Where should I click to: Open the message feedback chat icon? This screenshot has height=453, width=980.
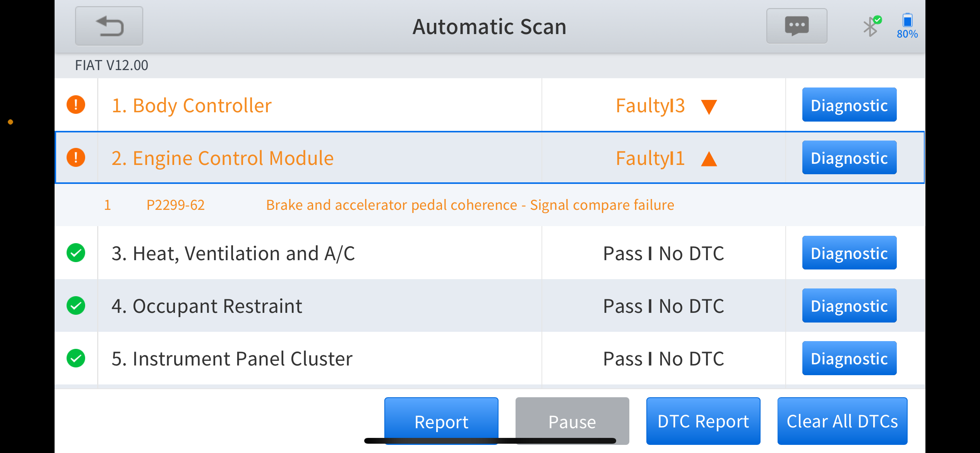click(797, 26)
